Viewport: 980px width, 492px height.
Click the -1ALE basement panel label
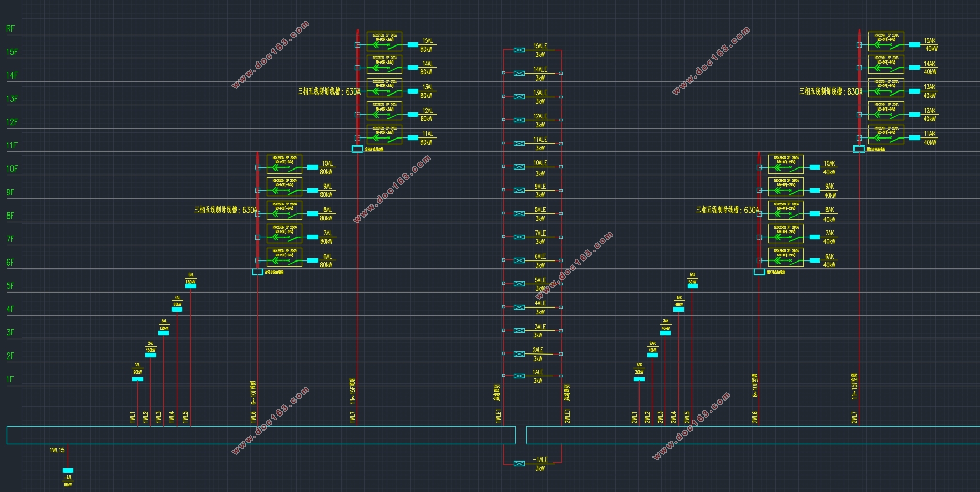(540, 459)
